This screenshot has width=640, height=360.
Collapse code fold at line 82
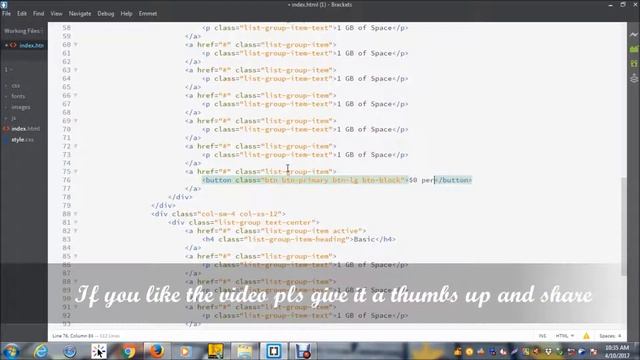pos(76,231)
